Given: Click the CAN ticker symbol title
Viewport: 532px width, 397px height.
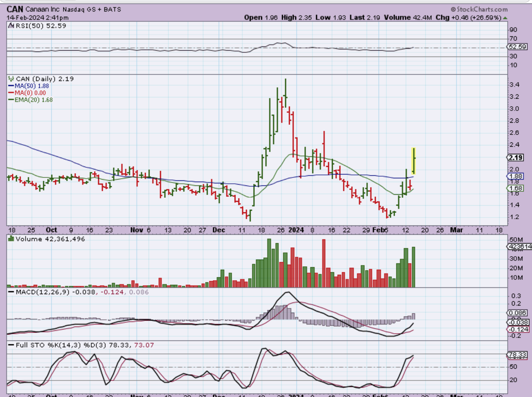Looking at the screenshot, I should [14, 9].
